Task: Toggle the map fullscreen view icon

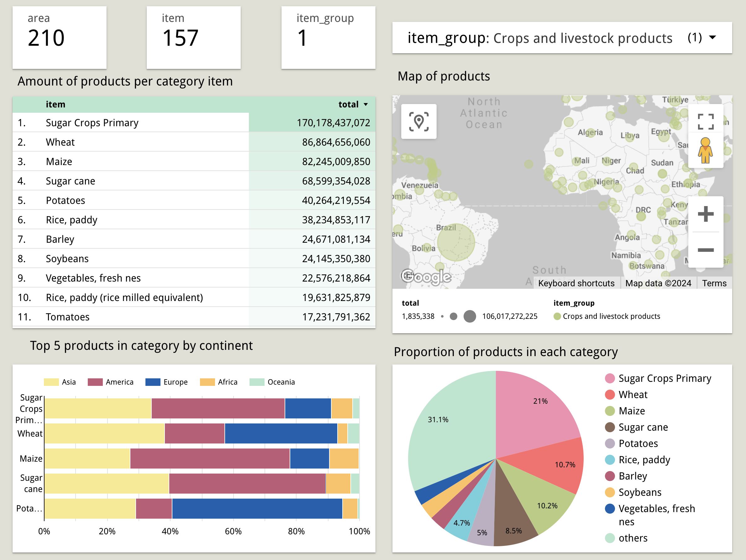Action: tap(706, 121)
